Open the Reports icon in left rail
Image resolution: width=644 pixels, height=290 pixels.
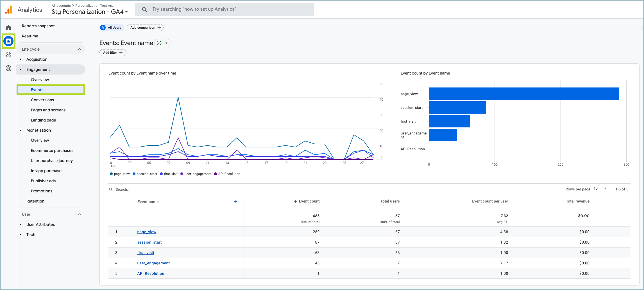click(x=8, y=41)
